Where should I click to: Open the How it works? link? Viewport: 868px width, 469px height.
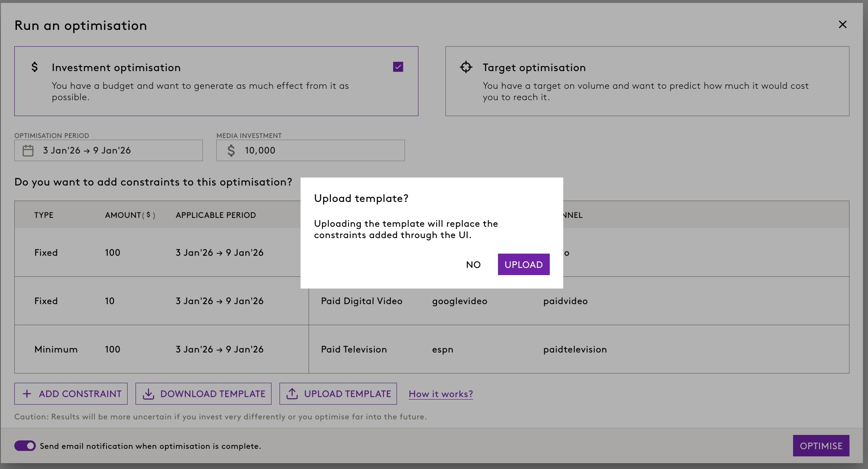coord(441,394)
